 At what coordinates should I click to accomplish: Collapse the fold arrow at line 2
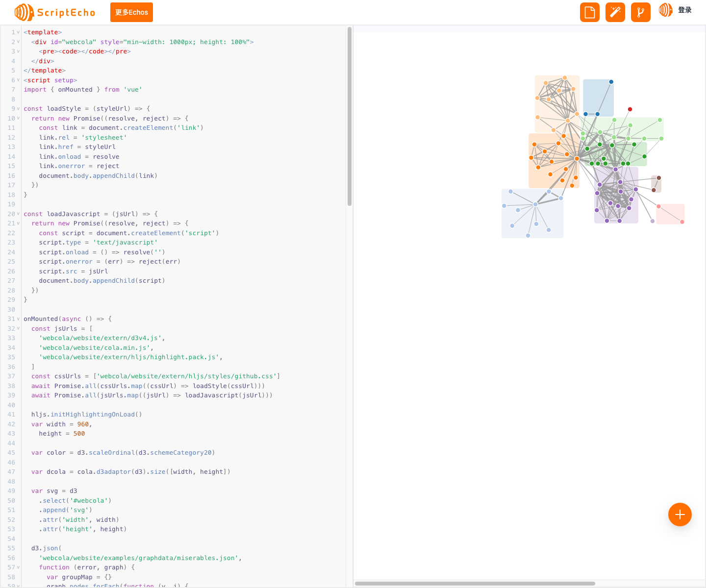click(19, 42)
